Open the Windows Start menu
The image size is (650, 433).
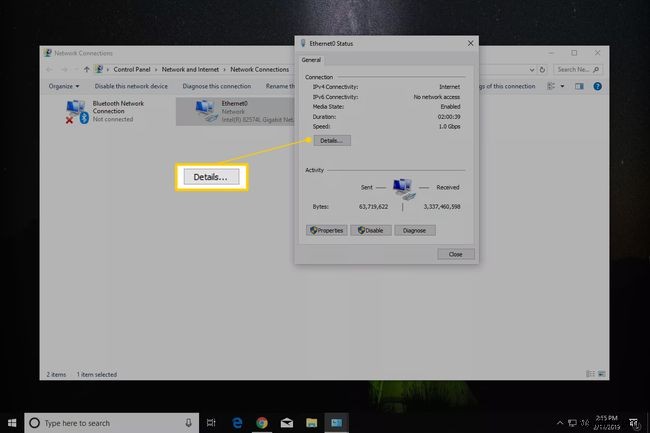[12, 423]
